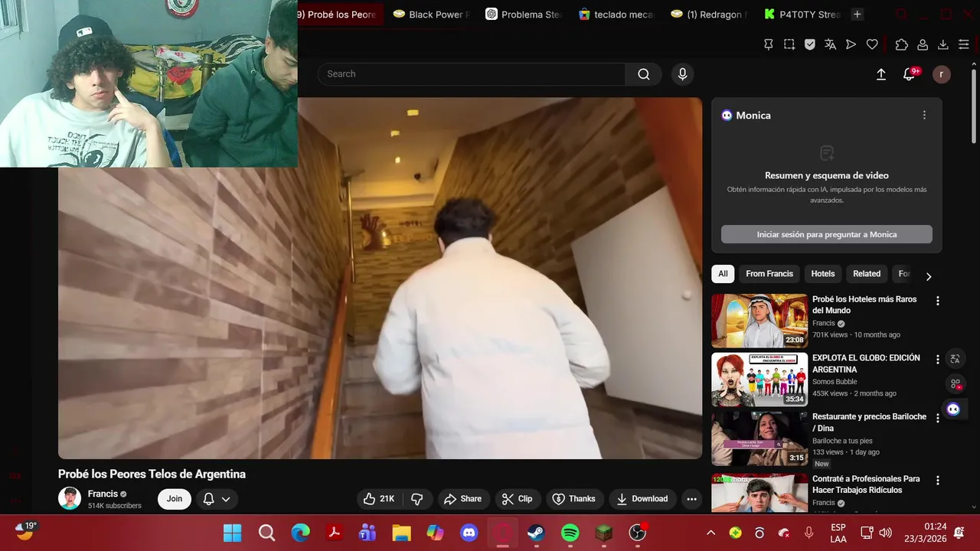Click the Join channel button
Image resolution: width=980 pixels, height=551 pixels.
[x=175, y=499]
